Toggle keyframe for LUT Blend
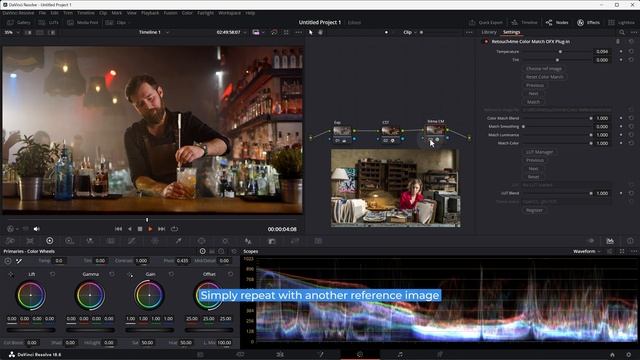This screenshot has height=360, width=640. (x=621, y=193)
